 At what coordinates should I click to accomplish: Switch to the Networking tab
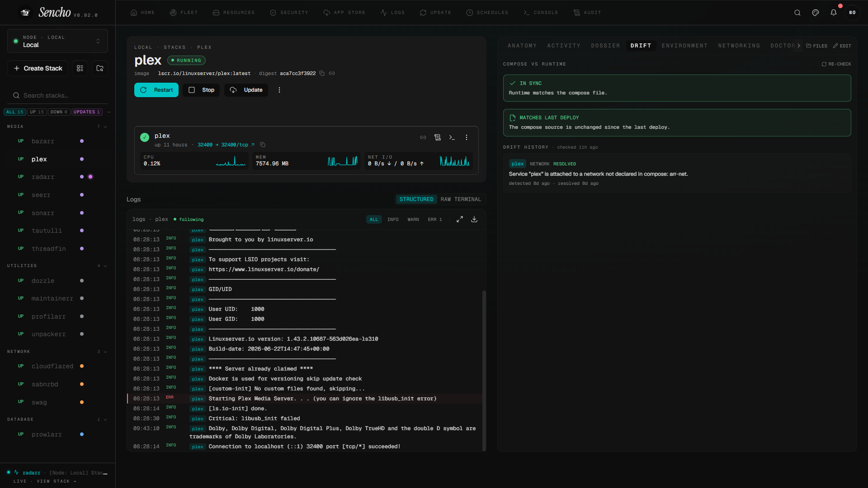click(x=739, y=46)
